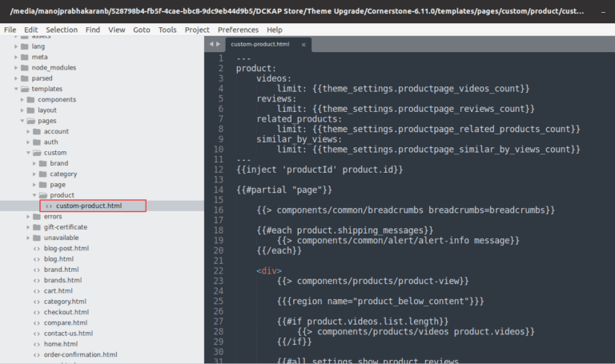The height and width of the screenshot is (364, 615).
Task: Collapse the templates folder arrow
Action: 16,89
